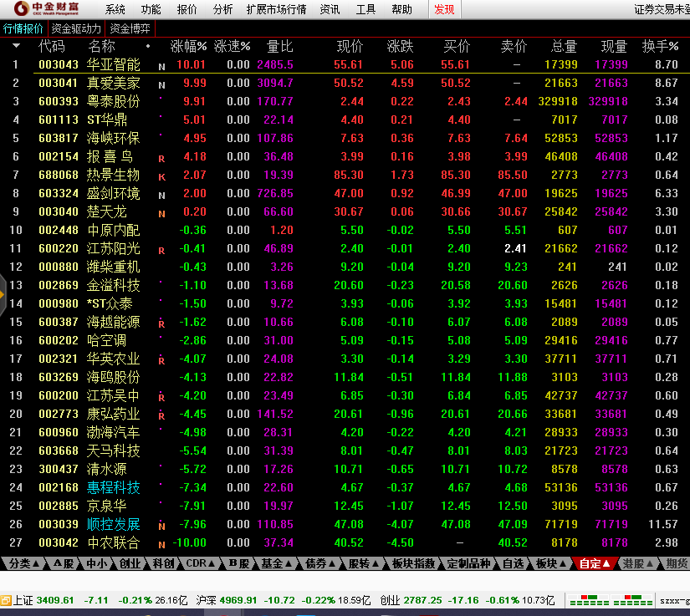This screenshot has height=616, width=690.
Task: Click the side panel expand handle at left edge
Action: [x=3, y=294]
